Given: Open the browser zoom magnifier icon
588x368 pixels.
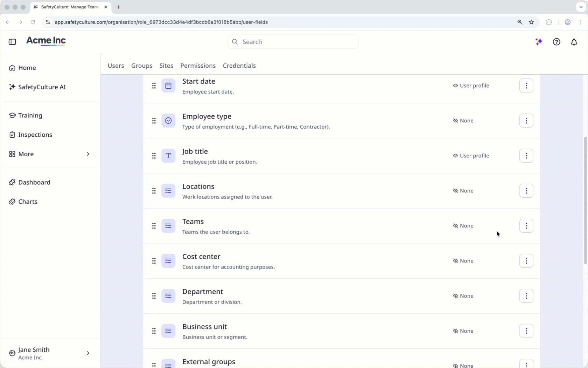Looking at the screenshot, I should point(520,22).
